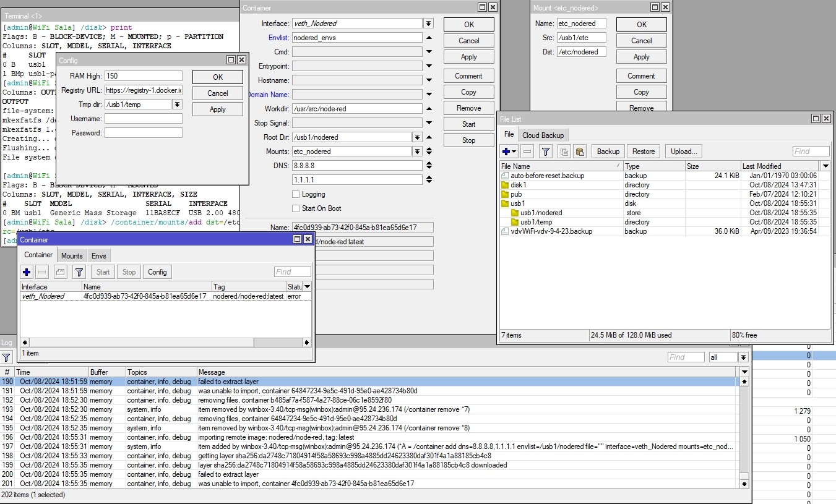Click the Upload... button in File List
This screenshot has width=836, height=504.
pyautogui.click(x=684, y=152)
